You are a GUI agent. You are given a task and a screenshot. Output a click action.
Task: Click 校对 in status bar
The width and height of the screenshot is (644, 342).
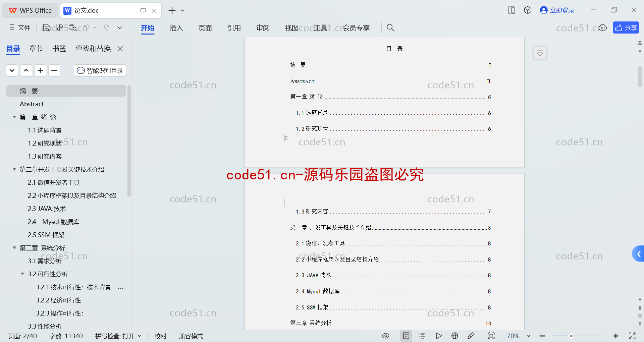click(x=161, y=336)
